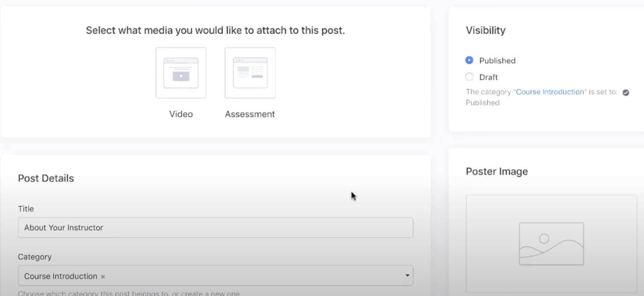Screen dimensions: 644x296
Task: Select the Video media type icon
Action: point(181,73)
